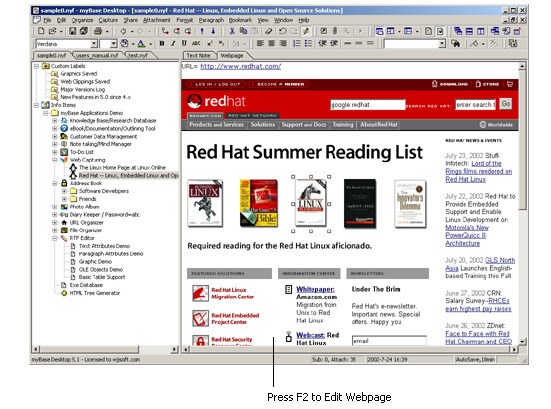This screenshot has height=409, width=551.
Task: Click the Cut scissors icon
Action: click(x=232, y=31)
